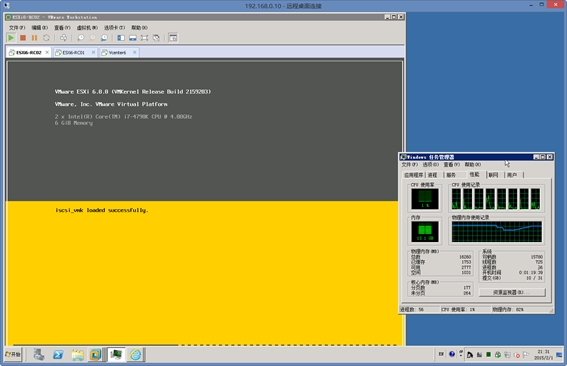Open 资源监视器 from Task Manager
This screenshot has height=366, width=567.
(512, 292)
